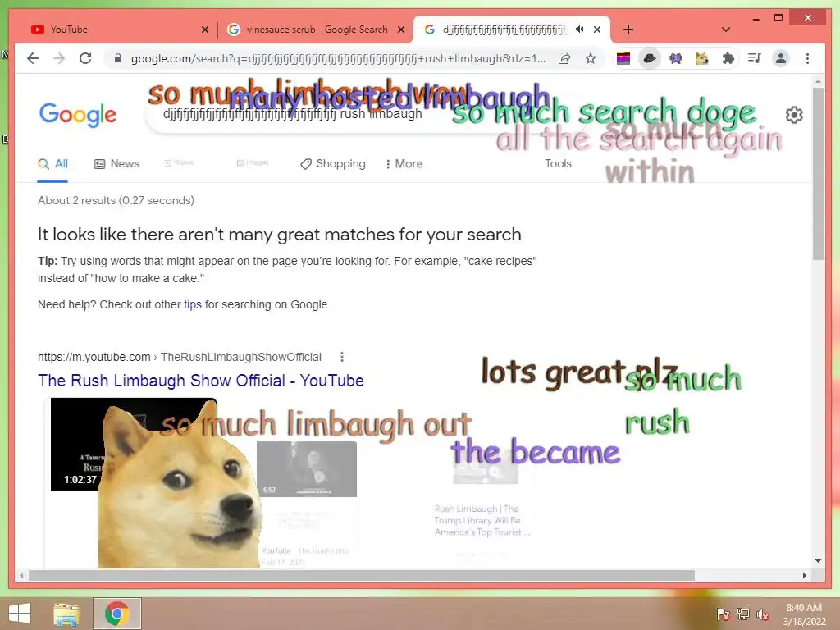Share this page via share icon

tap(564, 58)
